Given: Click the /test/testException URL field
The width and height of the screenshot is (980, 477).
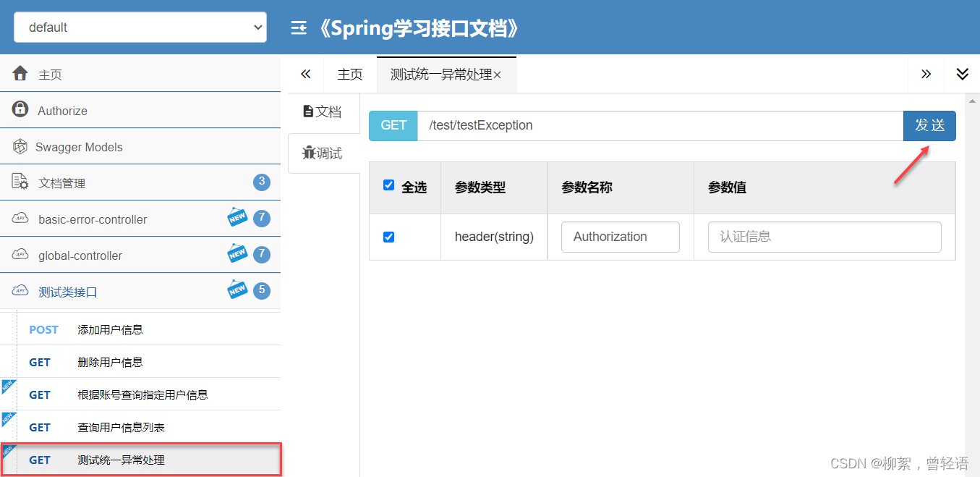Looking at the screenshot, I should pyautogui.click(x=660, y=125).
